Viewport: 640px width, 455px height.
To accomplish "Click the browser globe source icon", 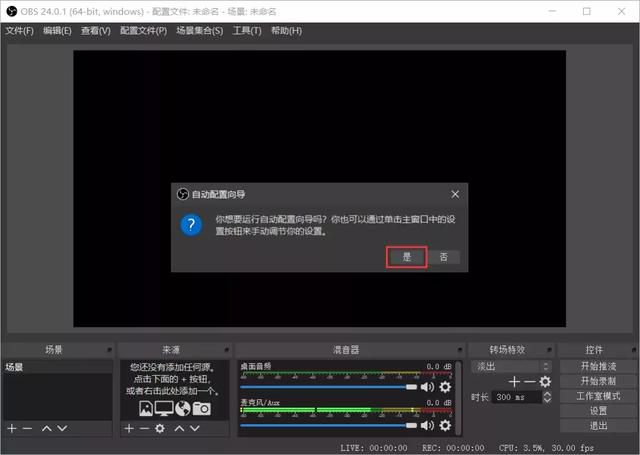I will coord(182,408).
